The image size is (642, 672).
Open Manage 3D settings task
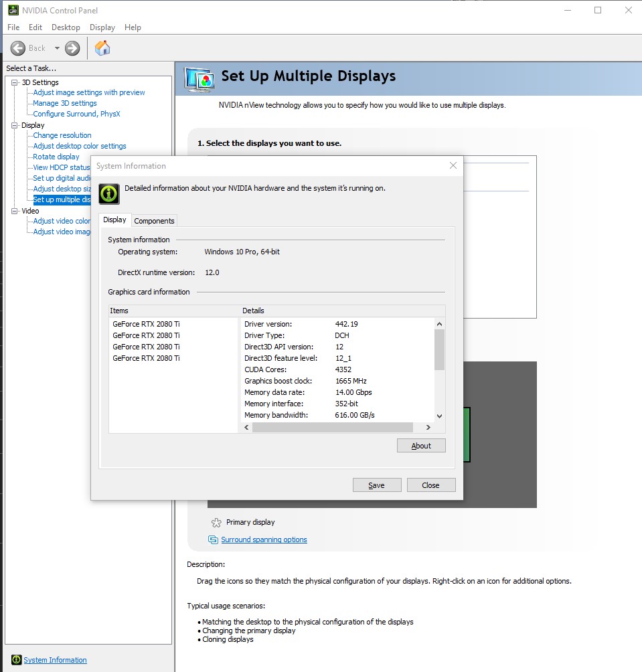[x=65, y=103]
